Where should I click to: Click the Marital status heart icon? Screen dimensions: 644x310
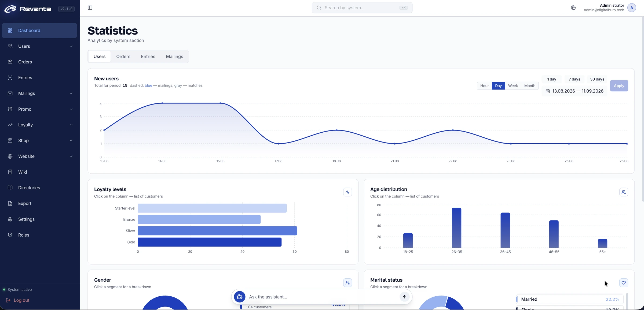(624, 283)
